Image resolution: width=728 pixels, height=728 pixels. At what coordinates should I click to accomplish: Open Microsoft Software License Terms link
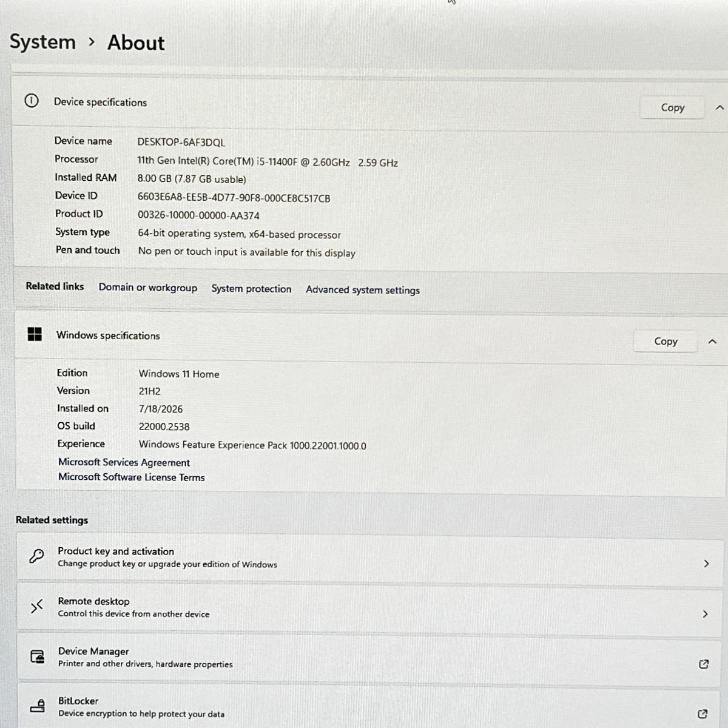pos(132,477)
